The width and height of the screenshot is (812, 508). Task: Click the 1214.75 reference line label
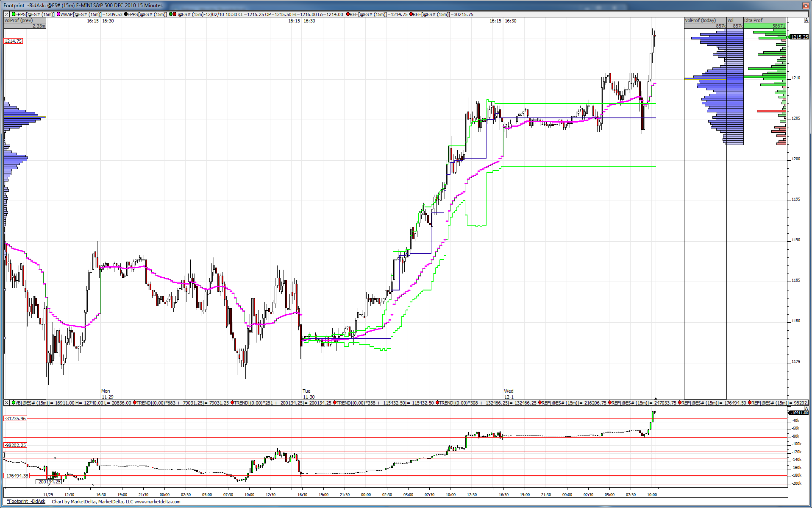(14, 41)
